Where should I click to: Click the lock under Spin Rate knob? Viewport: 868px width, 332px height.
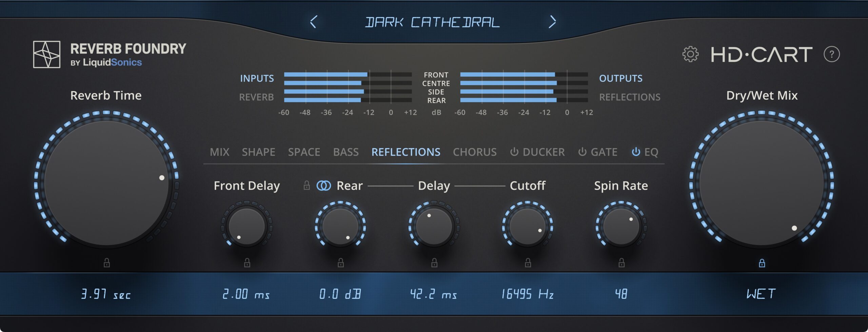622,262
